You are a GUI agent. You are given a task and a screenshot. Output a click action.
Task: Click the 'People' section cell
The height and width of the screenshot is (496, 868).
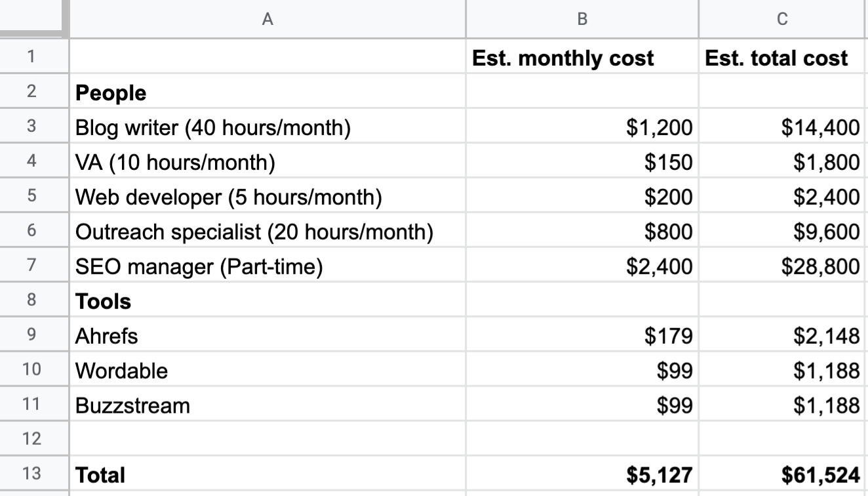267,93
